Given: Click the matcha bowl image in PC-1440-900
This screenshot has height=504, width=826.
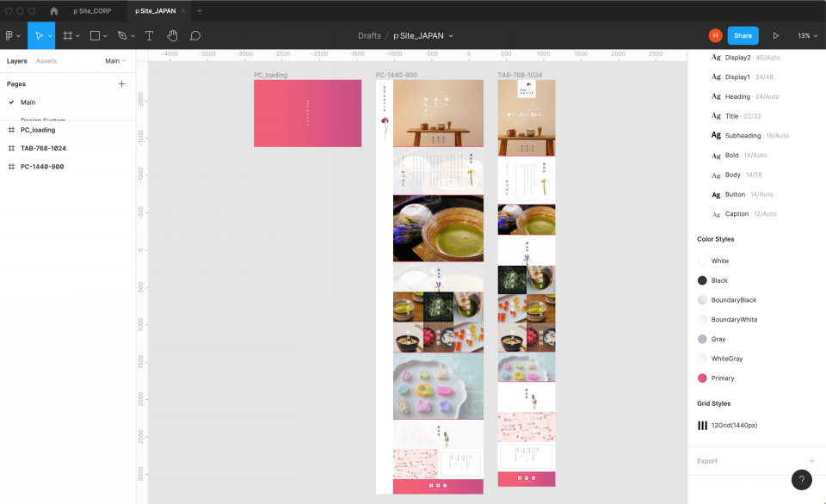Looking at the screenshot, I should click(x=438, y=229).
